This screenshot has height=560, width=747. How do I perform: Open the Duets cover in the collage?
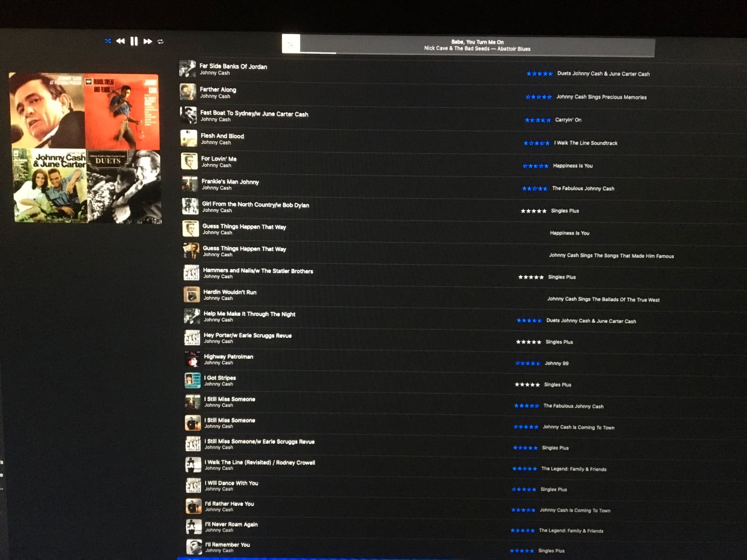click(124, 186)
